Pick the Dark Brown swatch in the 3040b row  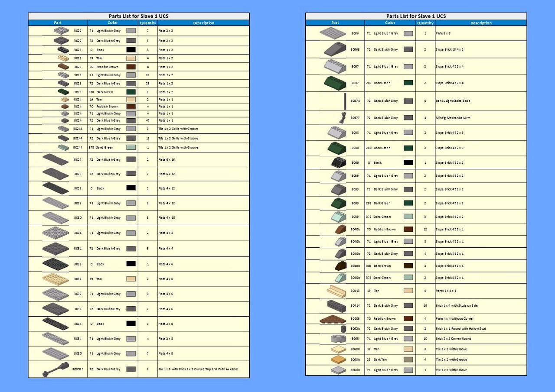(408, 266)
